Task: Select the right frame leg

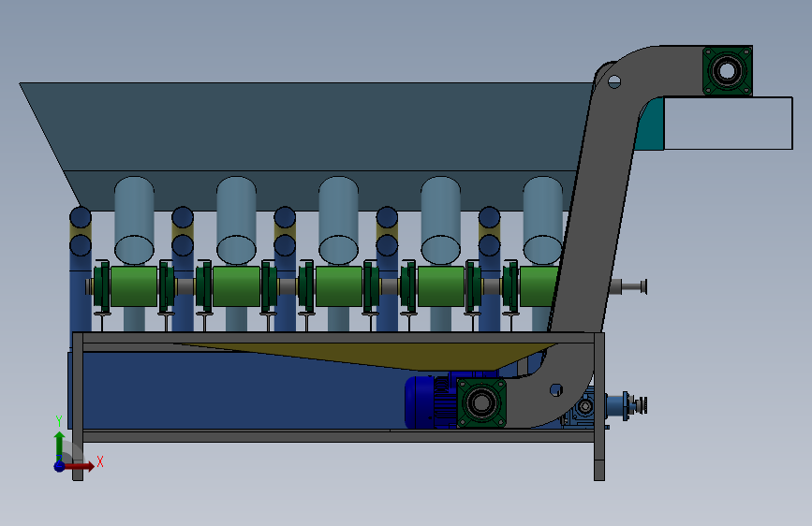Action: tap(599, 406)
